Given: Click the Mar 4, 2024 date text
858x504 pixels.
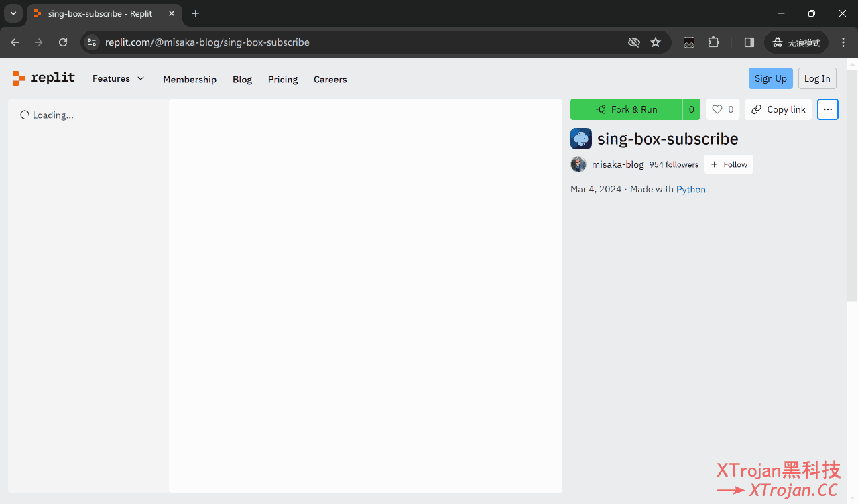Looking at the screenshot, I should tap(596, 190).
